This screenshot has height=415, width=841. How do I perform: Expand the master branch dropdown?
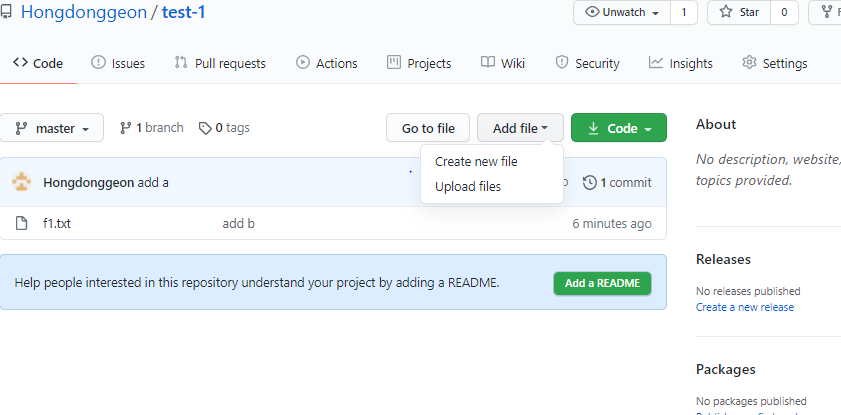pos(51,128)
